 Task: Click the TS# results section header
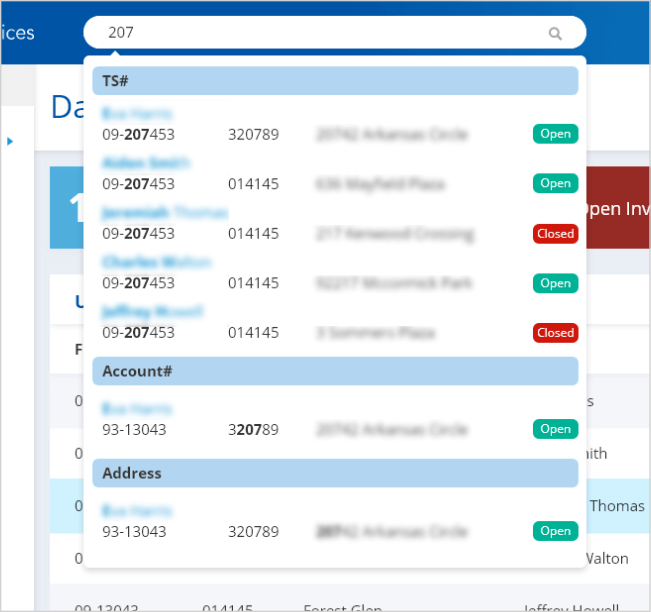tap(335, 81)
